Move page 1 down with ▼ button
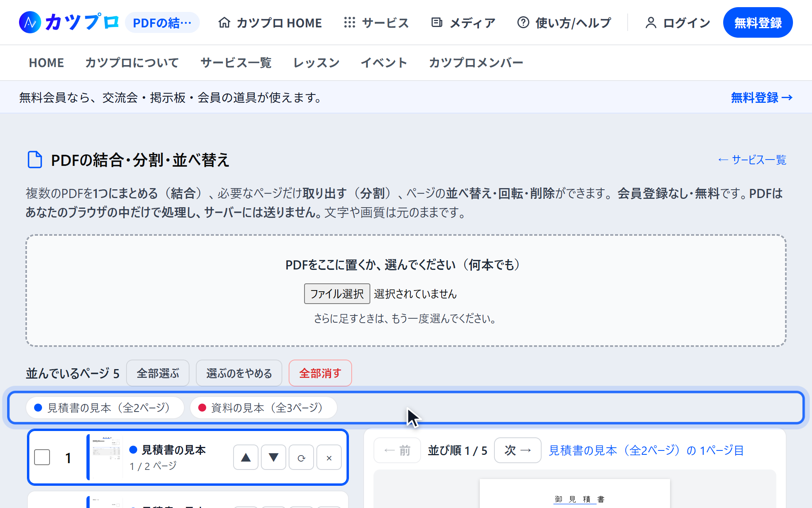This screenshot has height=508, width=812. click(x=274, y=458)
